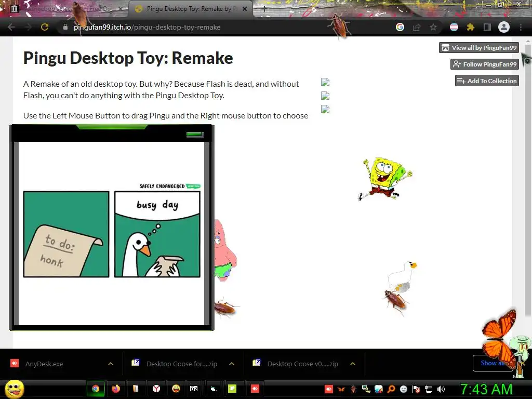532x399 pixels.
Task: Open the green sticky note taskbar app
Action: 232,389
